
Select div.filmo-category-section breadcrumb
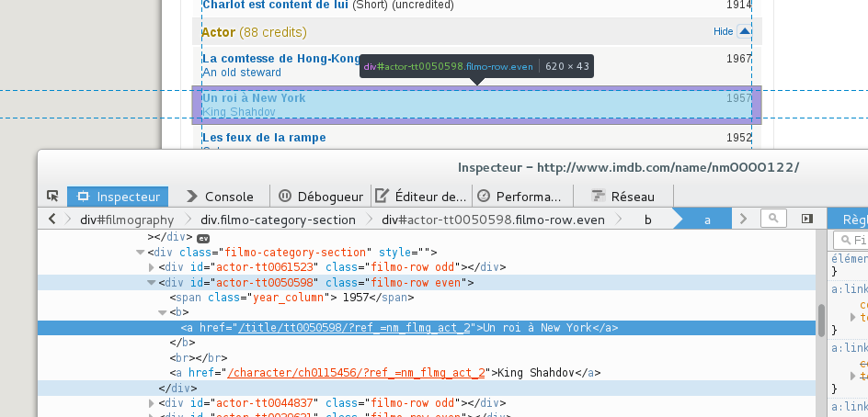click(x=278, y=220)
